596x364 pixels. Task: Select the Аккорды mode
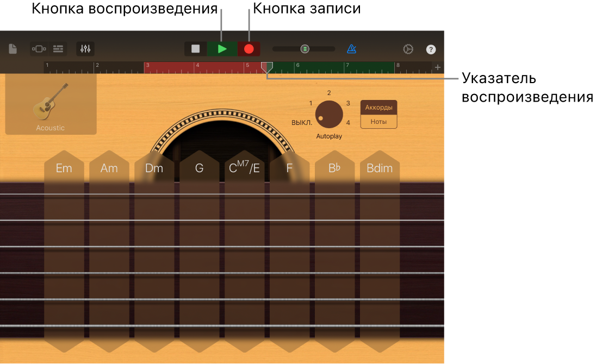click(x=378, y=107)
